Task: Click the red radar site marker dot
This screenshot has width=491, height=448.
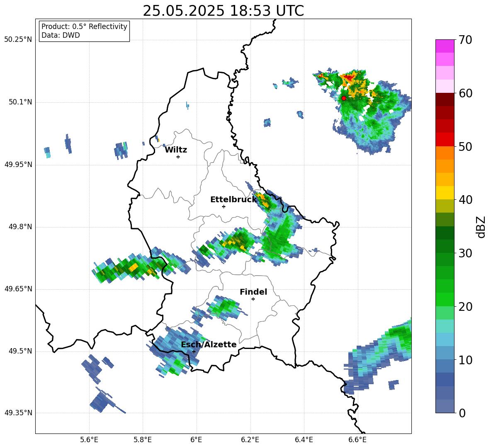Action: pos(344,98)
